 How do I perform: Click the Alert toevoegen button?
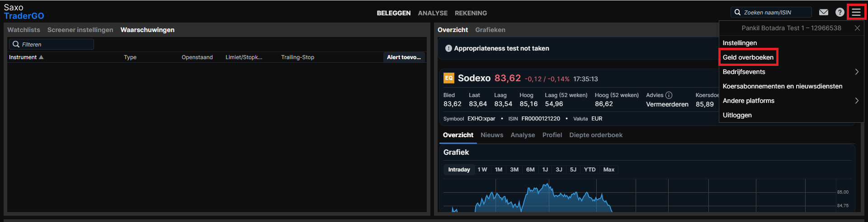point(404,57)
